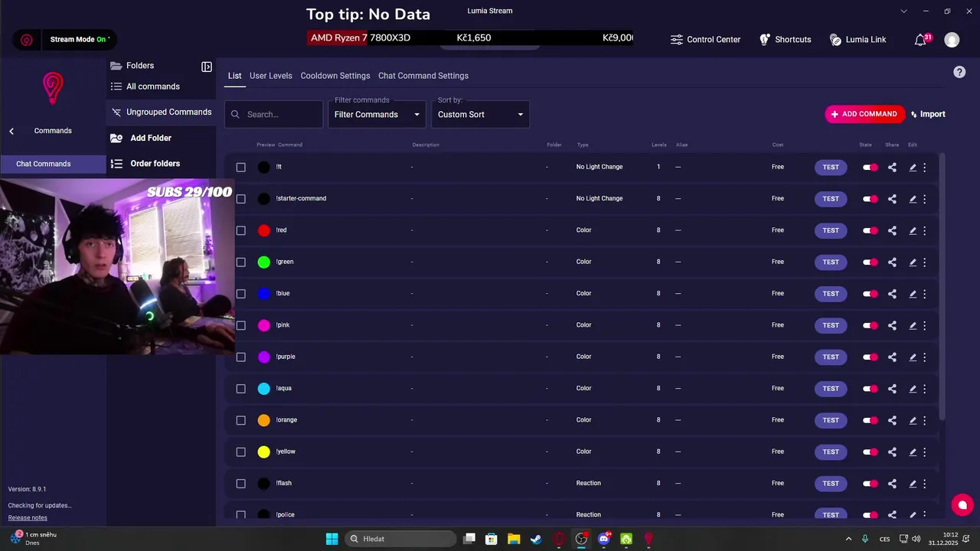Open the Chat Command Settings tab

(423, 76)
